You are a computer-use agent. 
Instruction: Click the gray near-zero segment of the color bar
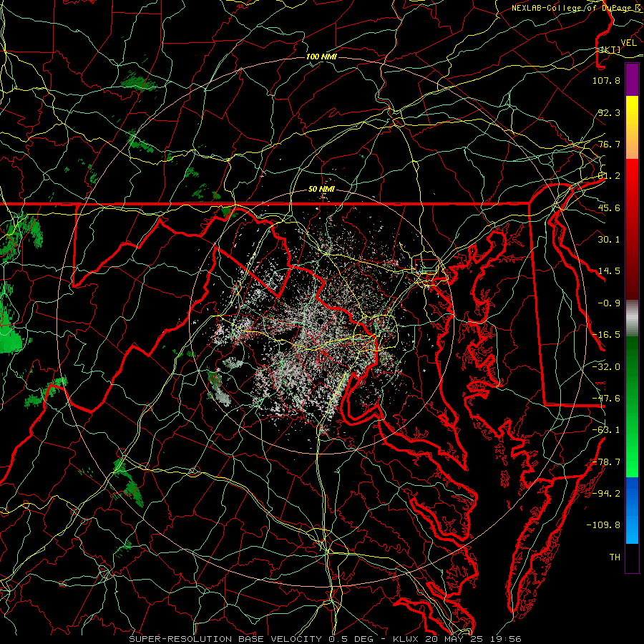[x=632, y=318]
